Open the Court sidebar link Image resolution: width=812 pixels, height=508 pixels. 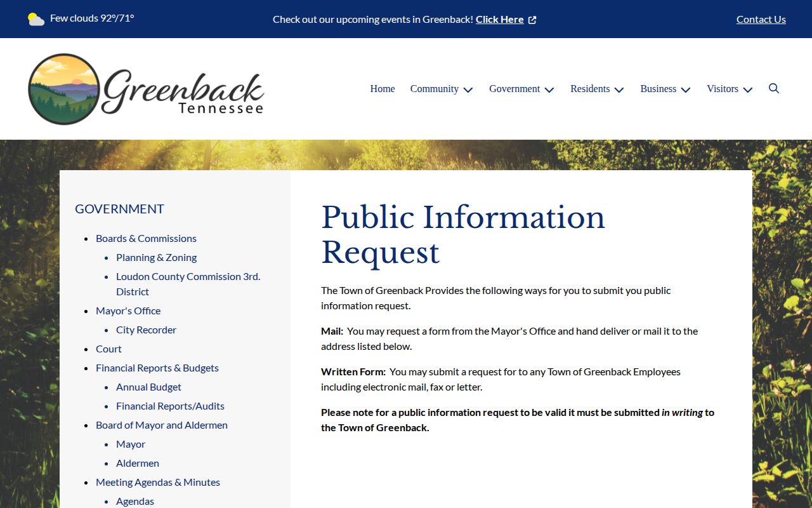click(x=108, y=349)
